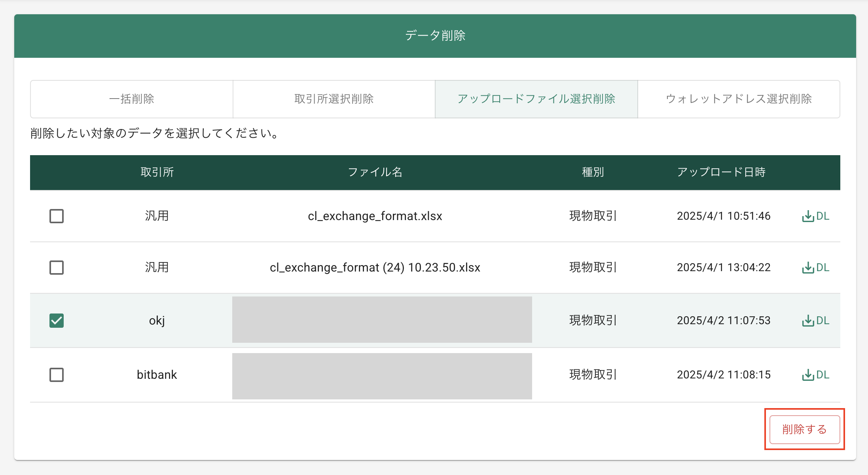Click the upload time 2025/4/1 10:51:46

coord(724,216)
